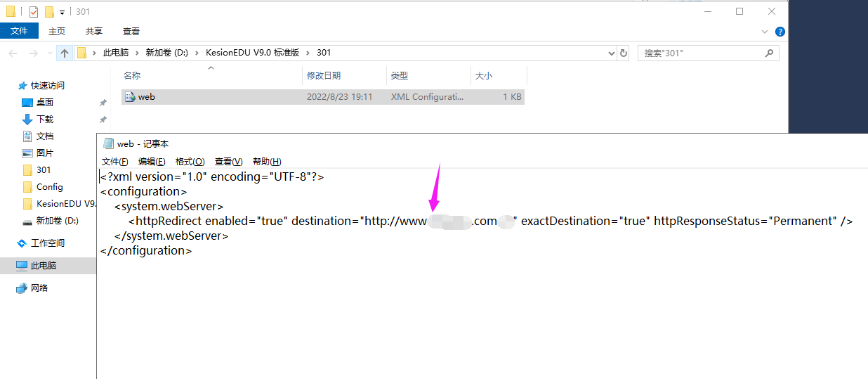Click the search magnifier icon
This screenshot has width=868, height=379.
coord(770,53)
